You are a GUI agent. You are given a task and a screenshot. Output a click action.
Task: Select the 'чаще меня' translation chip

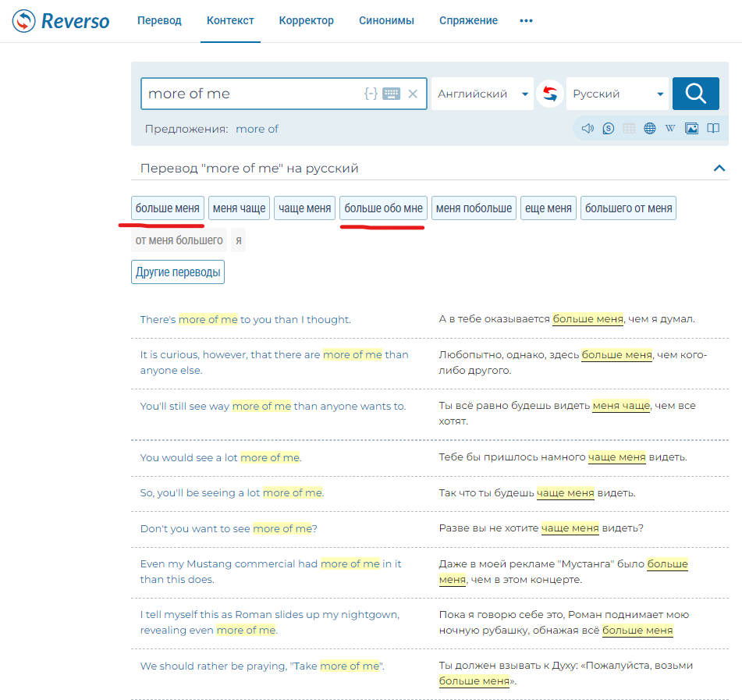[x=305, y=208]
